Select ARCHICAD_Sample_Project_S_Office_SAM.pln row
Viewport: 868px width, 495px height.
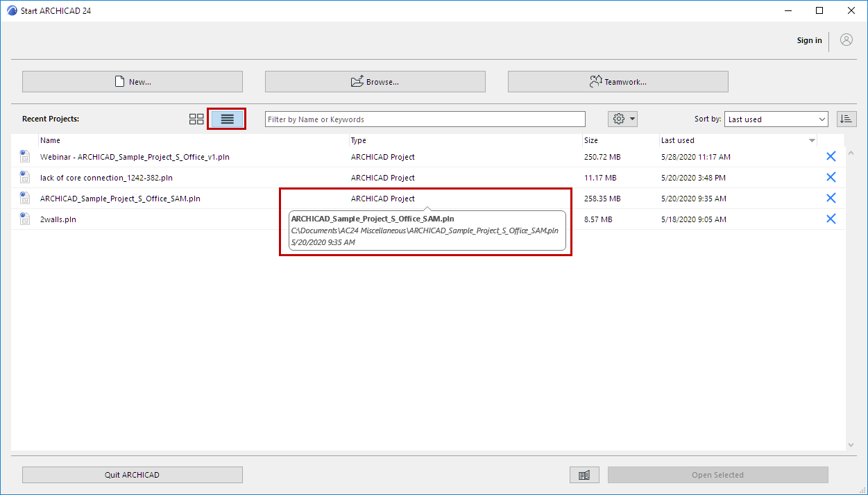(428, 199)
